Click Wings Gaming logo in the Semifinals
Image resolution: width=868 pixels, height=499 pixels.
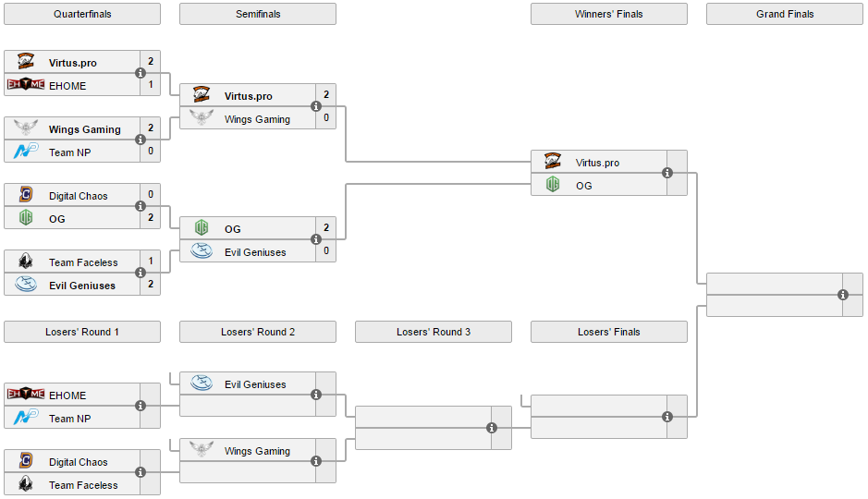pyautogui.click(x=202, y=118)
